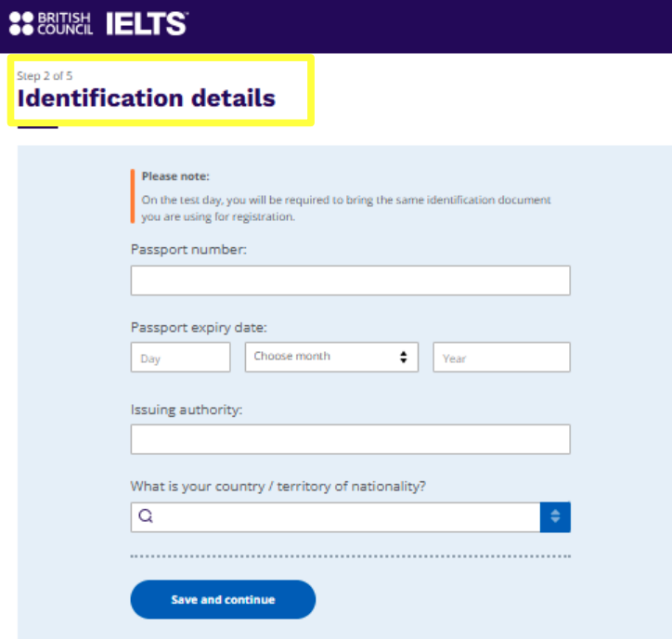The width and height of the screenshot is (672, 639).
Task: Click the Issuing authority label
Action: coord(187,410)
